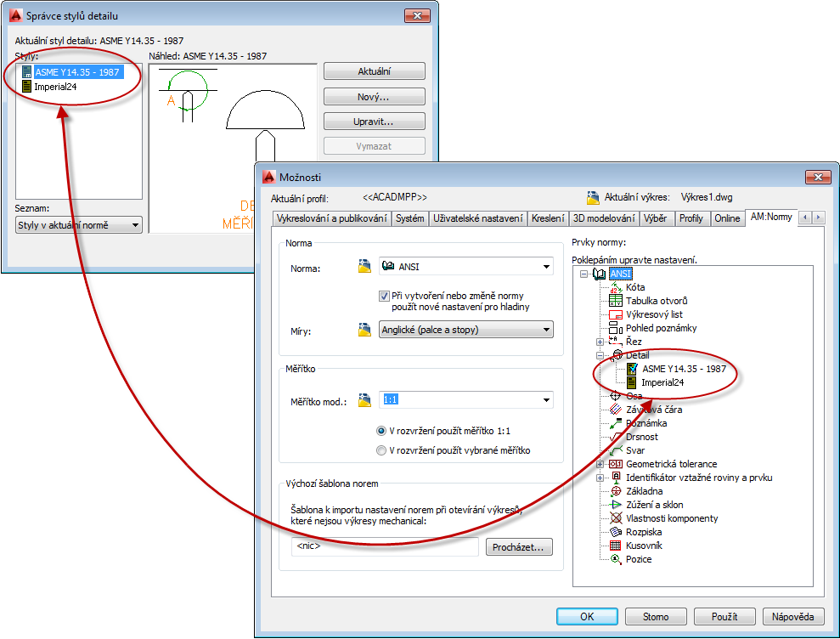Open the Měřítko mod. 1:1 dropdown
Screen dimensions: 840x639
546,400
